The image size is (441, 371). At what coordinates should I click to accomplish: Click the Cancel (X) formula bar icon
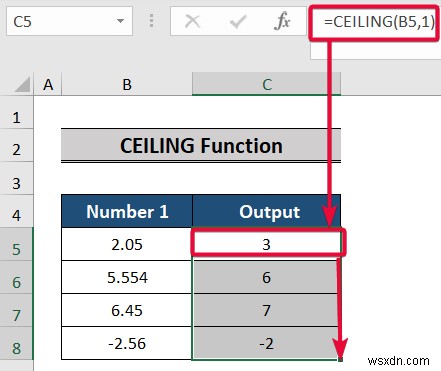pyautogui.click(x=192, y=22)
